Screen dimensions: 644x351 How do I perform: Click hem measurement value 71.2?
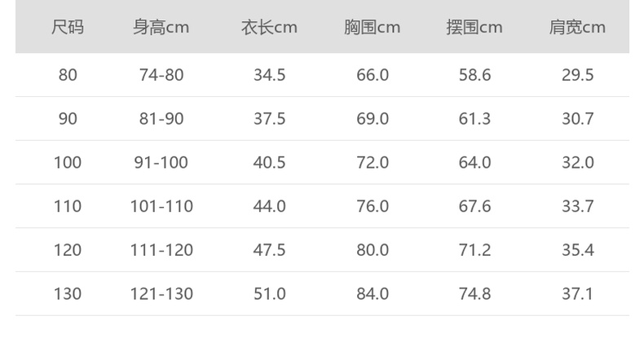pos(474,249)
